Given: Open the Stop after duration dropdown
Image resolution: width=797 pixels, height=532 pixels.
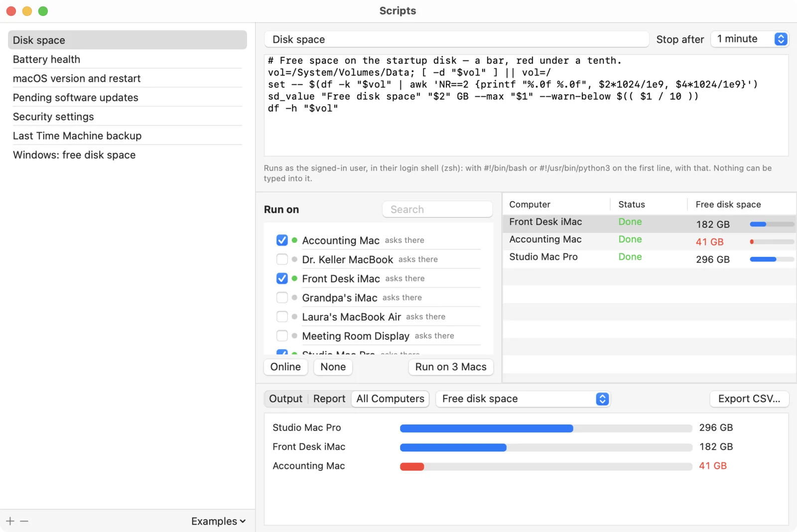Looking at the screenshot, I should point(750,39).
